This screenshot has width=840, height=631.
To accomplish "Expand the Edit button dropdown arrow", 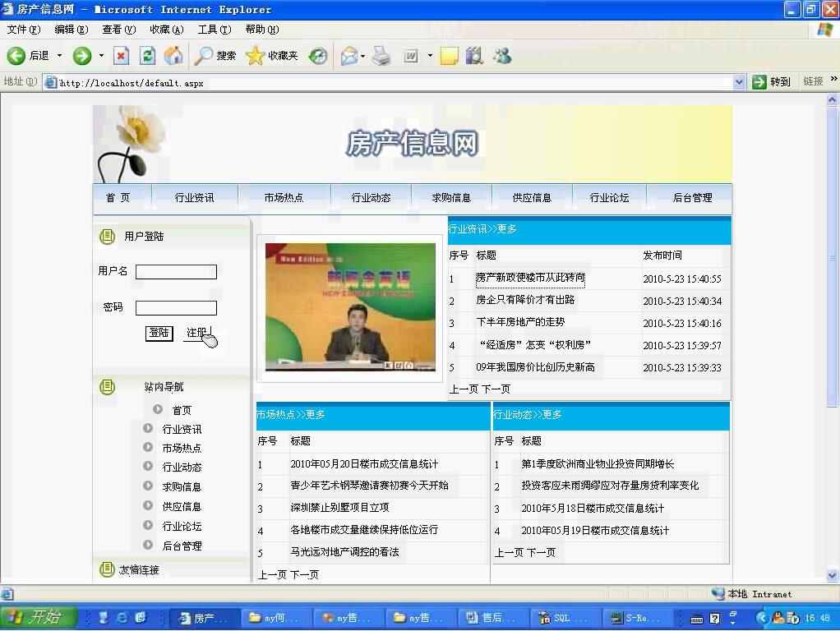I will tap(430, 56).
